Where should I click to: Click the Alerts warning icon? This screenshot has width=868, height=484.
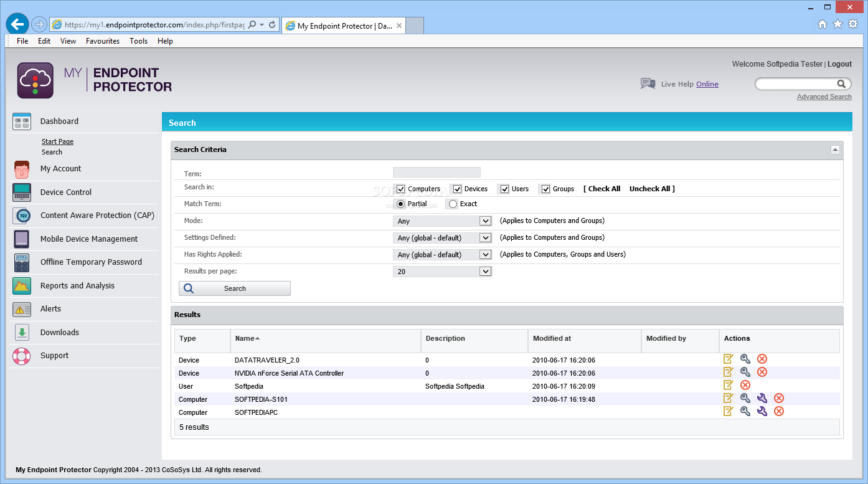pos(22,309)
